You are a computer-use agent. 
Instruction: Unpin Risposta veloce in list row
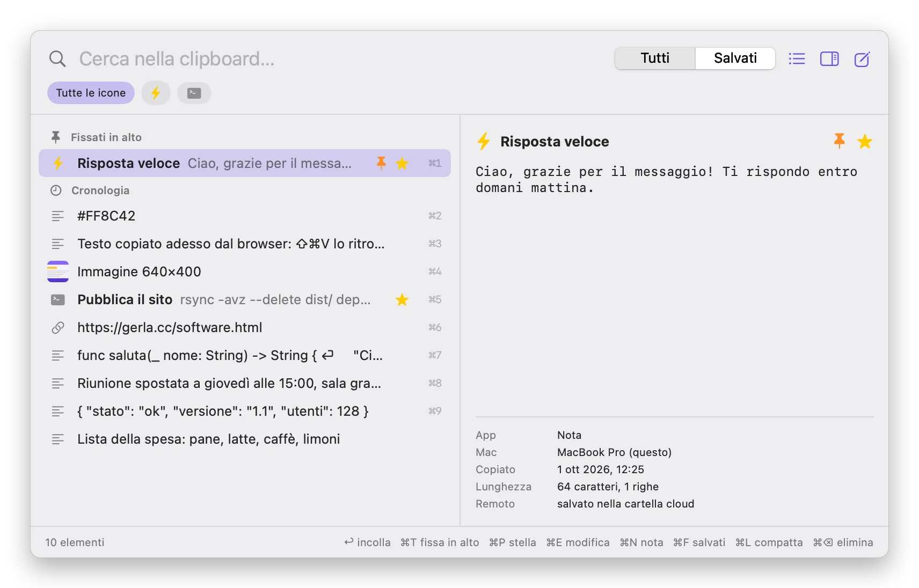point(381,163)
